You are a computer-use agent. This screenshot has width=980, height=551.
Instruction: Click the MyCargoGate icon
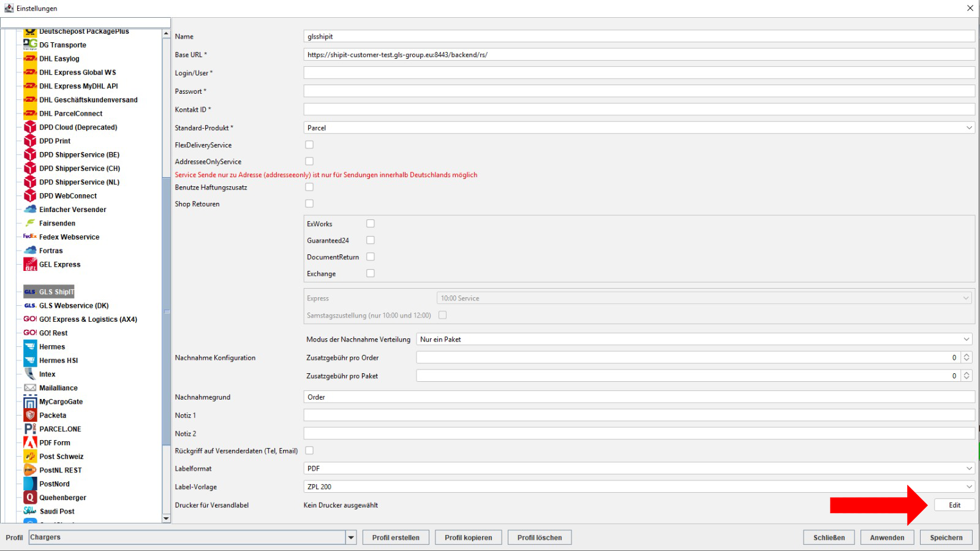click(x=30, y=402)
